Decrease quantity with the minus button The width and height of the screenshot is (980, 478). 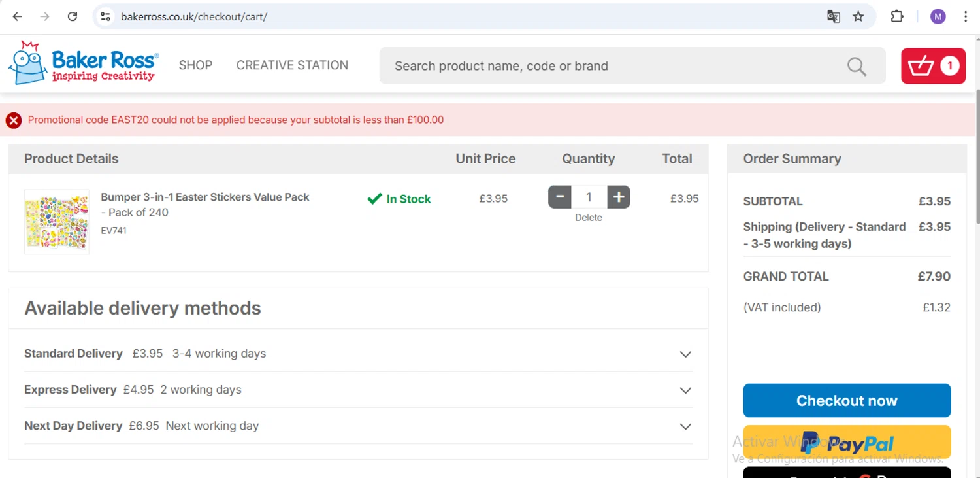(x=560, y=197)
